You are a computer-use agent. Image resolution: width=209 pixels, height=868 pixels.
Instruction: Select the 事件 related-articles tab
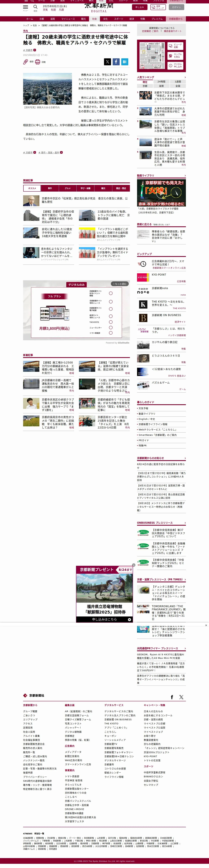tap(50, 188)
